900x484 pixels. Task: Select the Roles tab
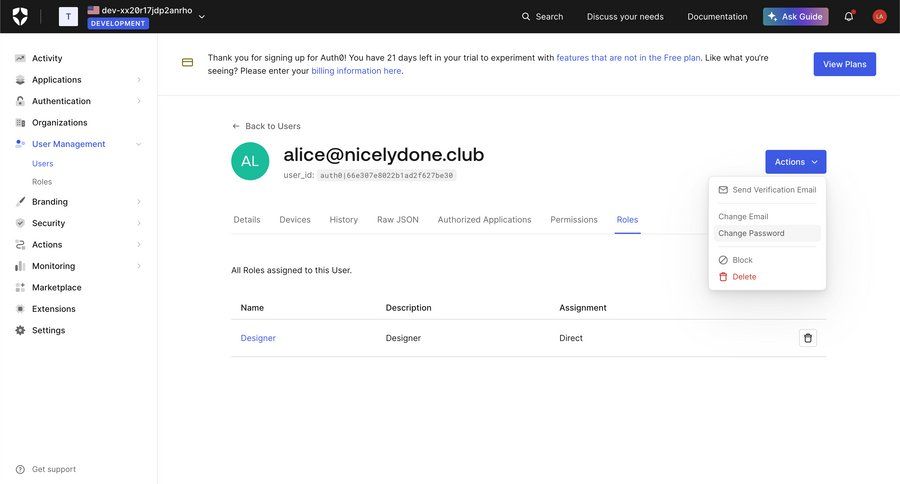(627, 219)
